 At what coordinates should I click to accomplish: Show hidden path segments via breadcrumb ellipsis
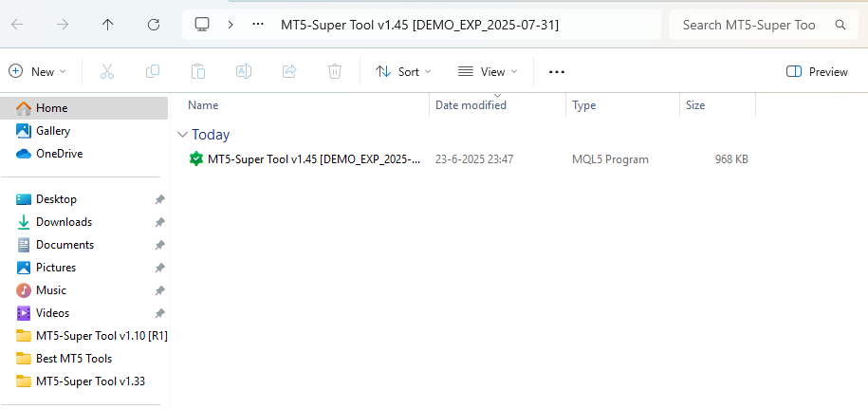(x=258, y=25)
